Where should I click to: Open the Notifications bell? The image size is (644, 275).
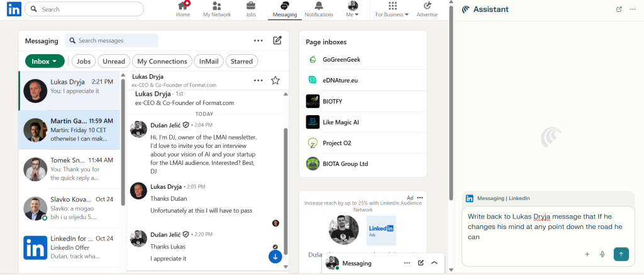click(x=319, y=9)
